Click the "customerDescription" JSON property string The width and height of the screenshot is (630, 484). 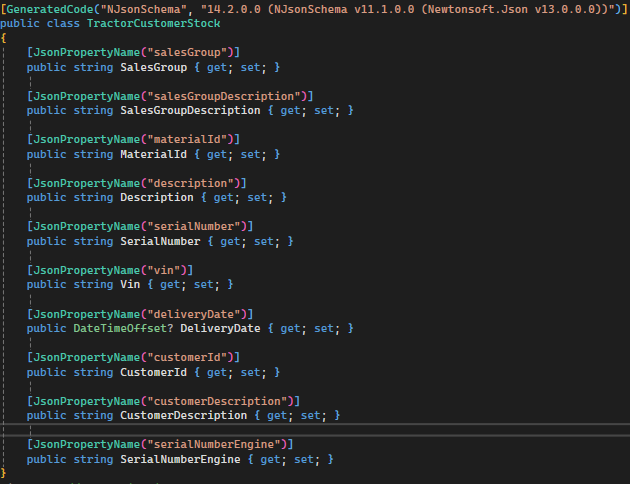tap(217, 401)
